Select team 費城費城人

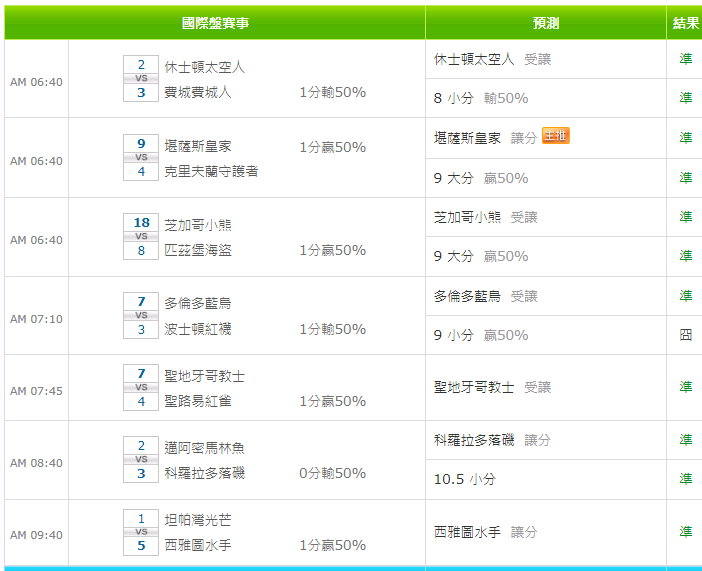click(197, 92)
